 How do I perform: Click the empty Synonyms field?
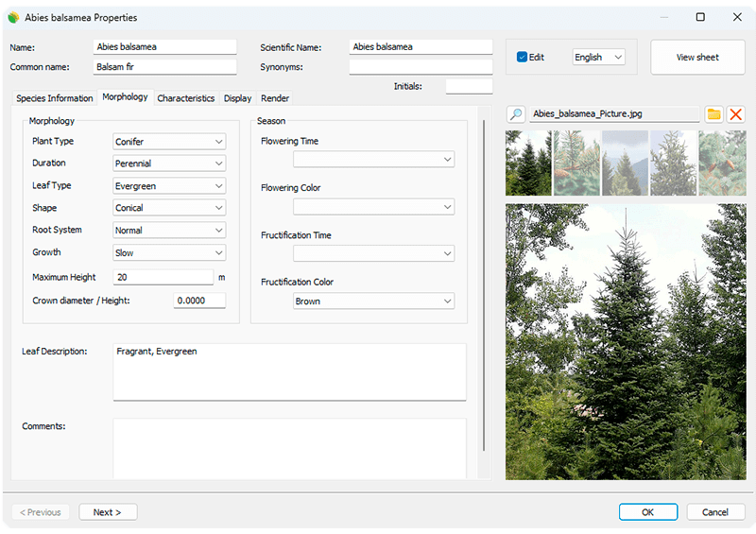click(421, 66)
